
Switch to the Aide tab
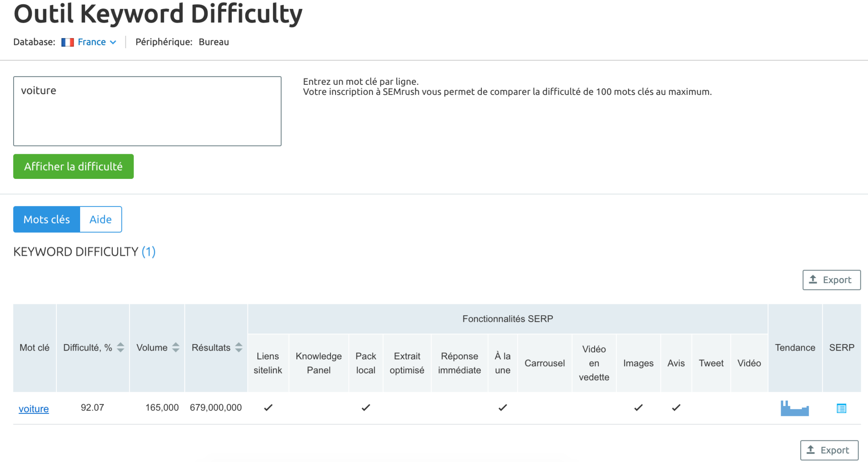pyautogui.click(x=100, y=220)
